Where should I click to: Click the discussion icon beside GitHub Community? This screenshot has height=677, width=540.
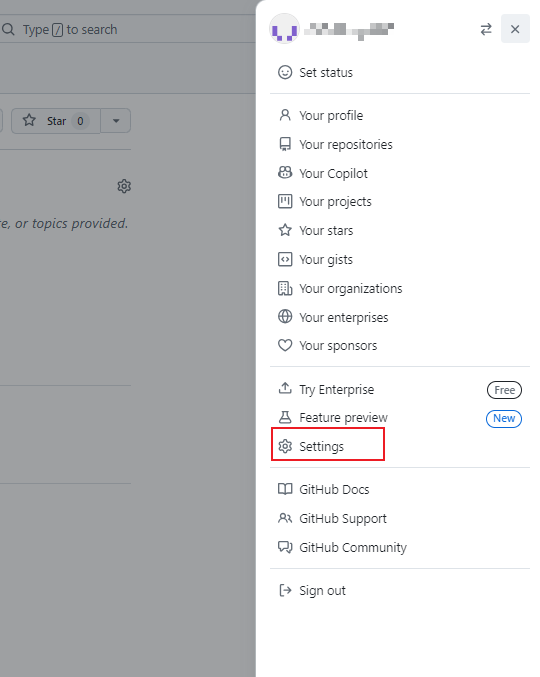(x=285, y=547)
